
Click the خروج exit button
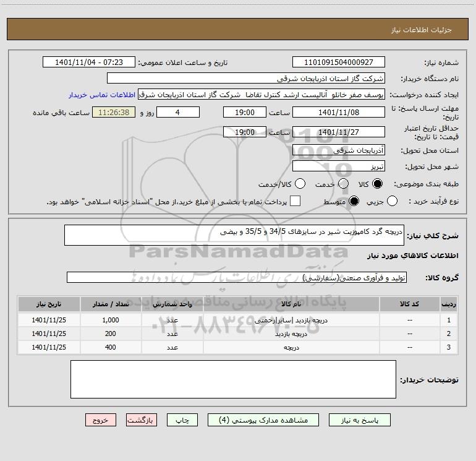click(101, 420)
